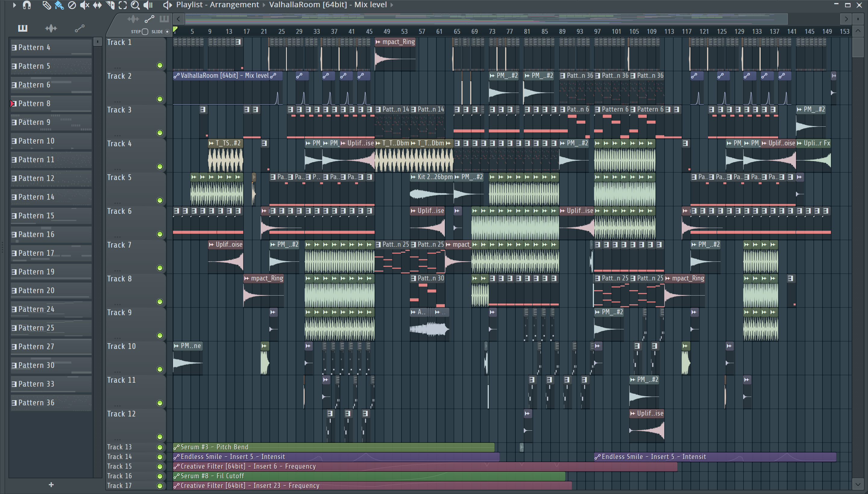Viewport: 868px width, 494px height.
Task: Click the audio icon on mpact_Ring clip in Track 1
Action: (378, 42)
